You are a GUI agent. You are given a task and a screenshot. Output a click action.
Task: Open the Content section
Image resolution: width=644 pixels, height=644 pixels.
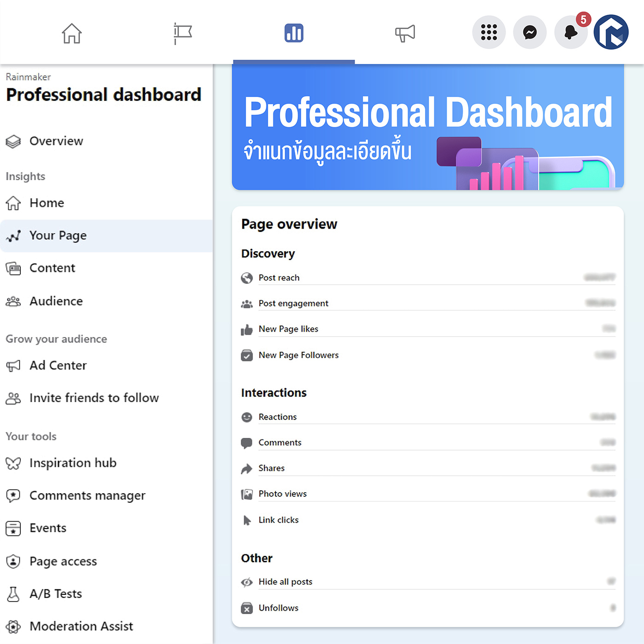(52, 268)
